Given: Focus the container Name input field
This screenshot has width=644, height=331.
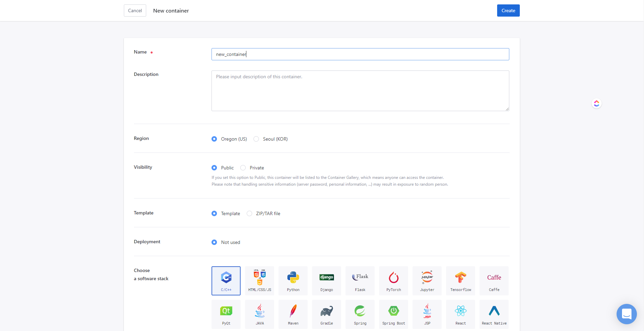Looking at the screenshot, I should pyautogui.click(x=360, y=54).
